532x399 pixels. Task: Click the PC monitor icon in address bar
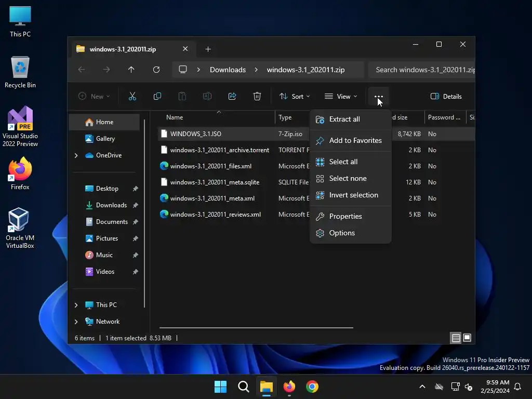pyautogui.click(x=183, y=70)
